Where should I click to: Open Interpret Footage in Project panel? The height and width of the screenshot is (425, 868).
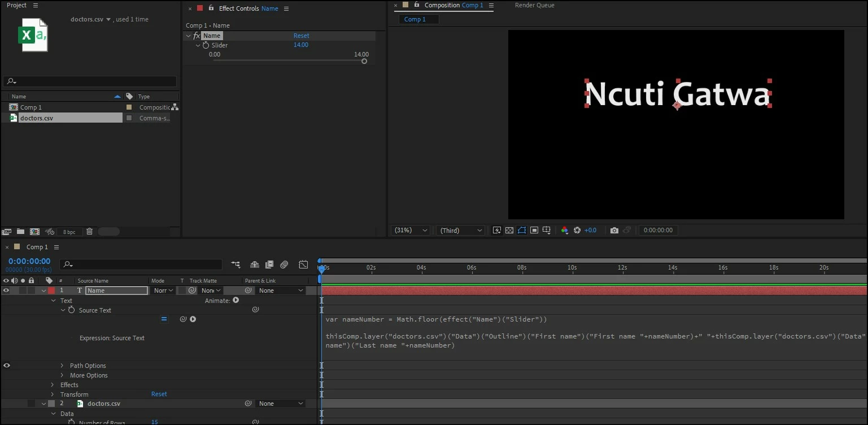point(7,231)
